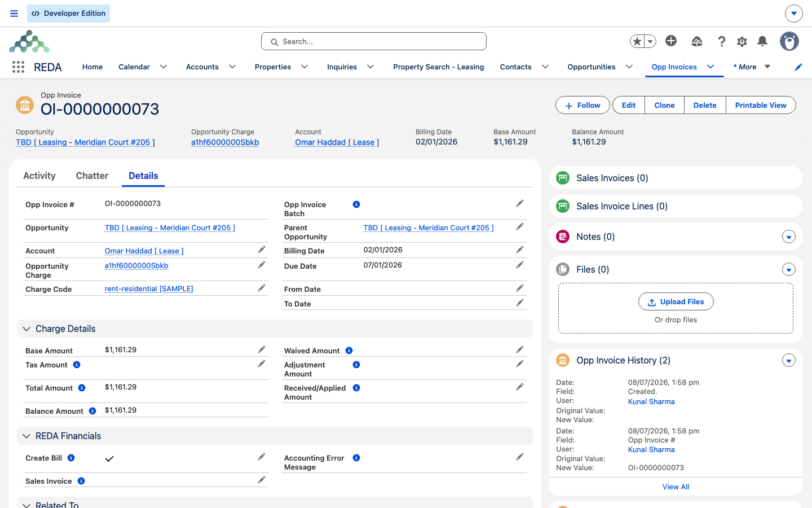Image resolution: width=812 pixels, height=508 pixels.
Task: Open the global actions plus icon
Action: coord(671,41)
